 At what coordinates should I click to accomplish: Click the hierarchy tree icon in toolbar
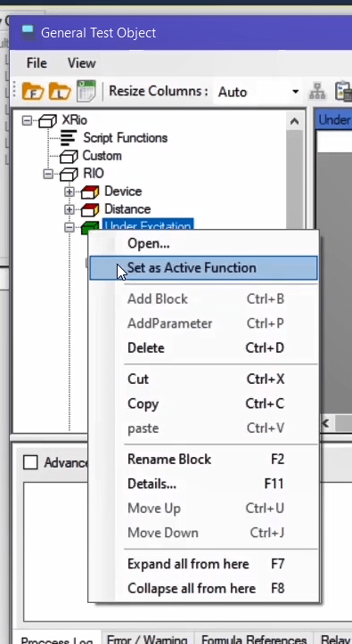click(317, 92)
